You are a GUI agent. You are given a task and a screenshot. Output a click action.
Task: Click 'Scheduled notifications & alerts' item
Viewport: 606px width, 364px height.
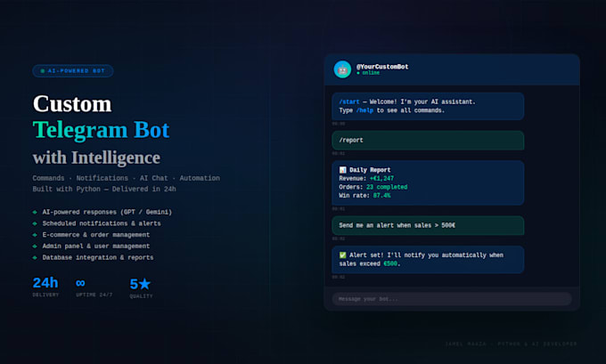point(102,223)
